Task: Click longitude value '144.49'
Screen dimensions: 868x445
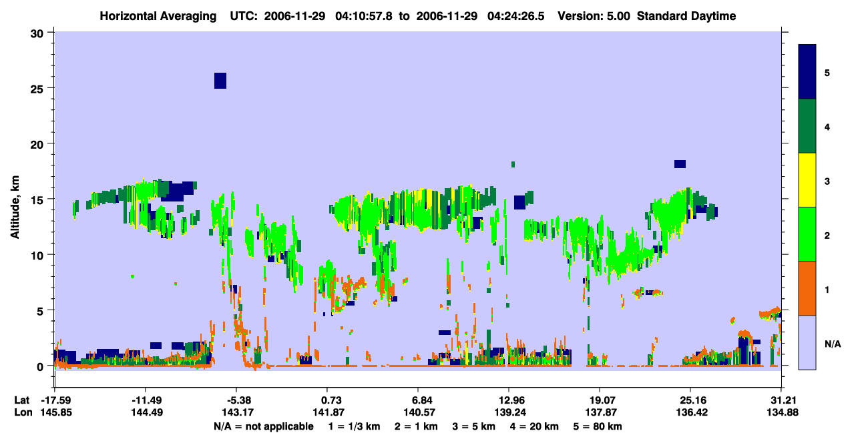Action: [x=146, y=412]
